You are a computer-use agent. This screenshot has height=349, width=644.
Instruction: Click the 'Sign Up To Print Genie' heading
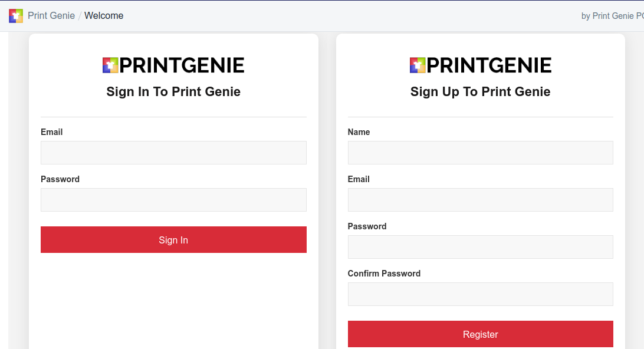[481, 91]
